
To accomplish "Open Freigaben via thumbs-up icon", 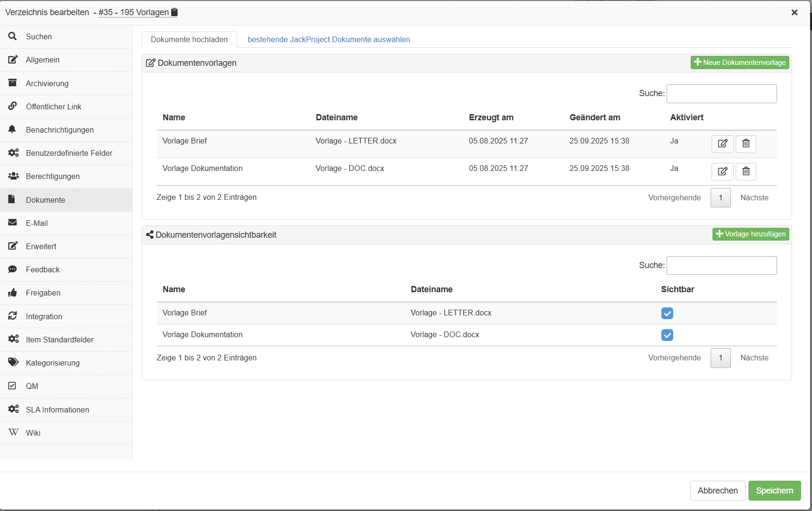I will (x=13, y=293).
